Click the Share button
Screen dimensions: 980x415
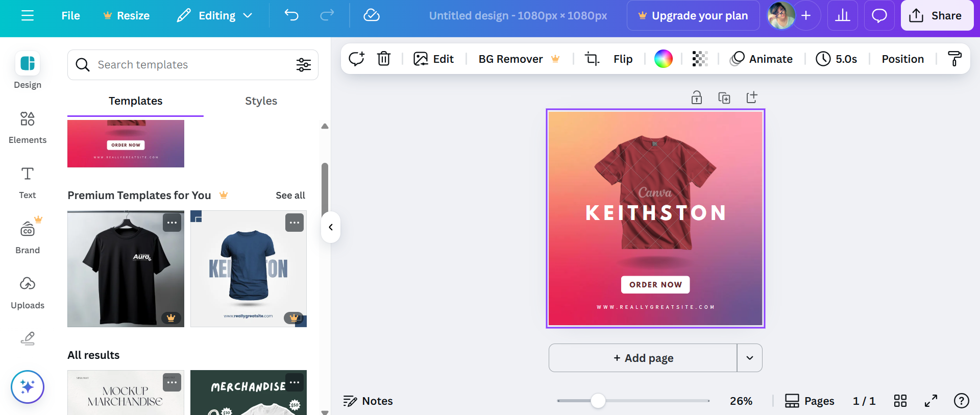point(937,16)
